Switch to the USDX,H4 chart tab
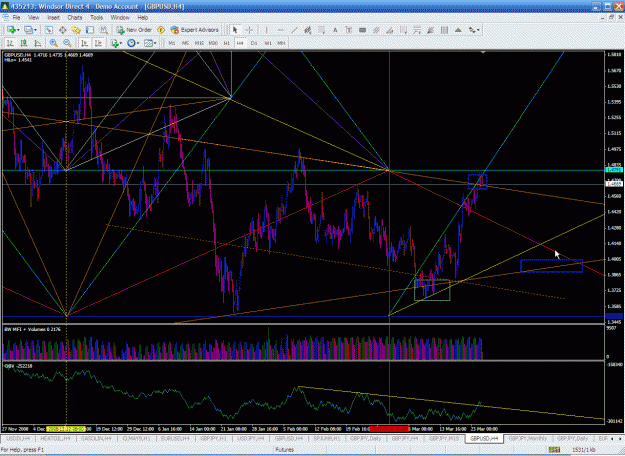This screenshot has width=625, height=456. (18, 438)
